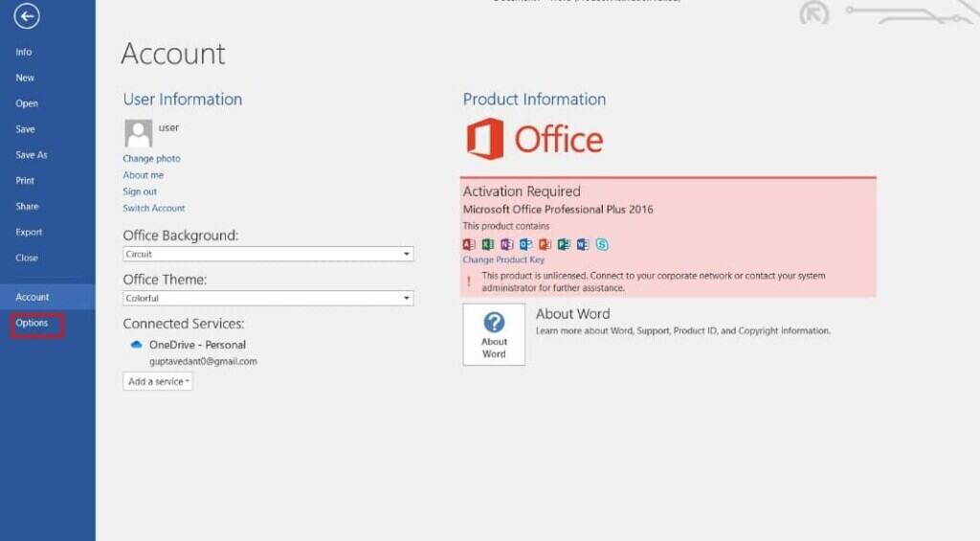Click the OneDrive cloud icon
The width and height of the screenshot is (980, 541).
coord(136,345)
